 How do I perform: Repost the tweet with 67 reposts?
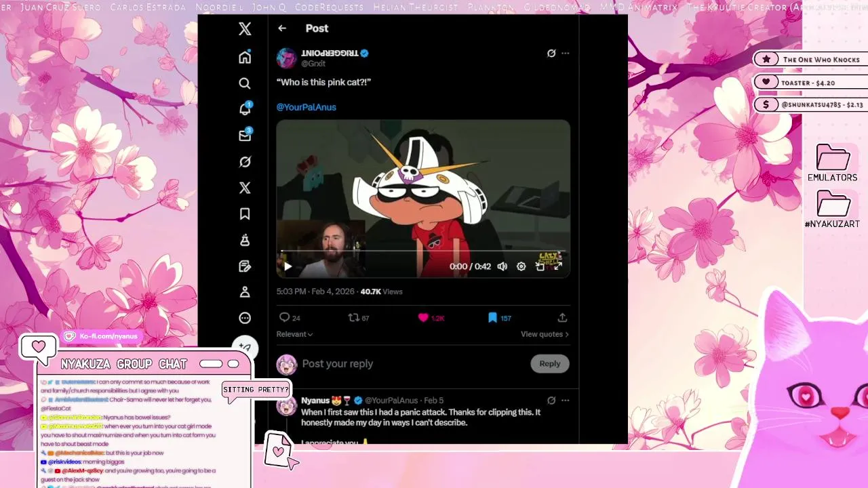click(359, 317)
